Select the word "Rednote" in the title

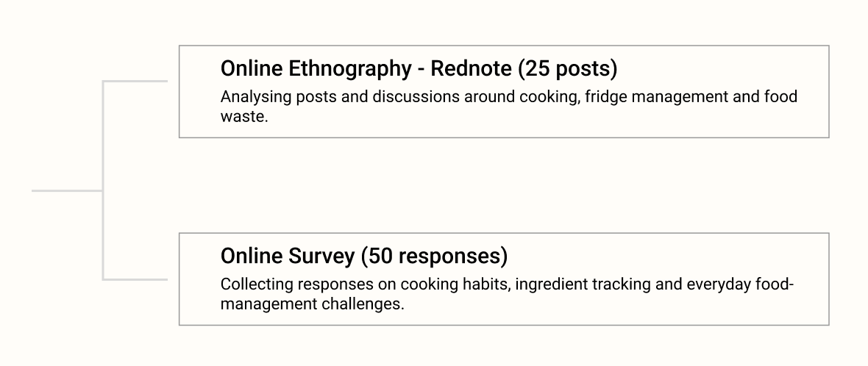coord(471,68)
